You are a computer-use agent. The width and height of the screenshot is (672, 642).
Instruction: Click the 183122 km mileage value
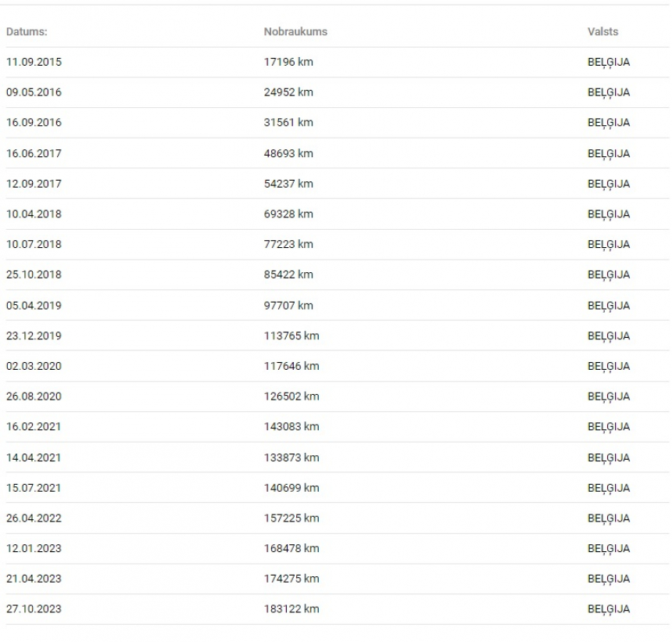[x=291, y=609]
